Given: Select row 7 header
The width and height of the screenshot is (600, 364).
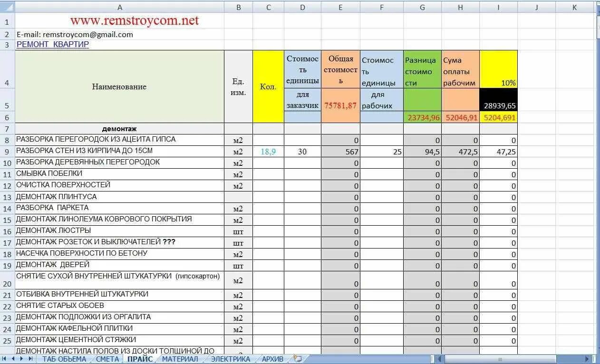Looking at the screenshot, I should click(7, 129).
